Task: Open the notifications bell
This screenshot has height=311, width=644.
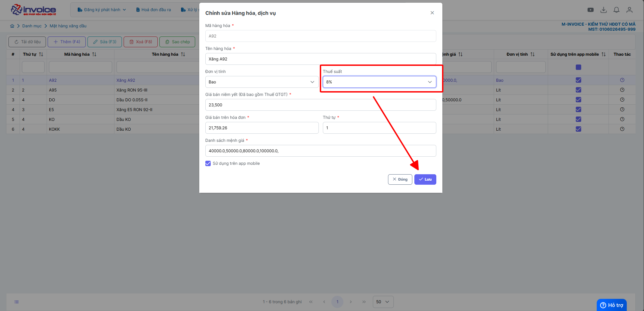Action: pos(616,10)
